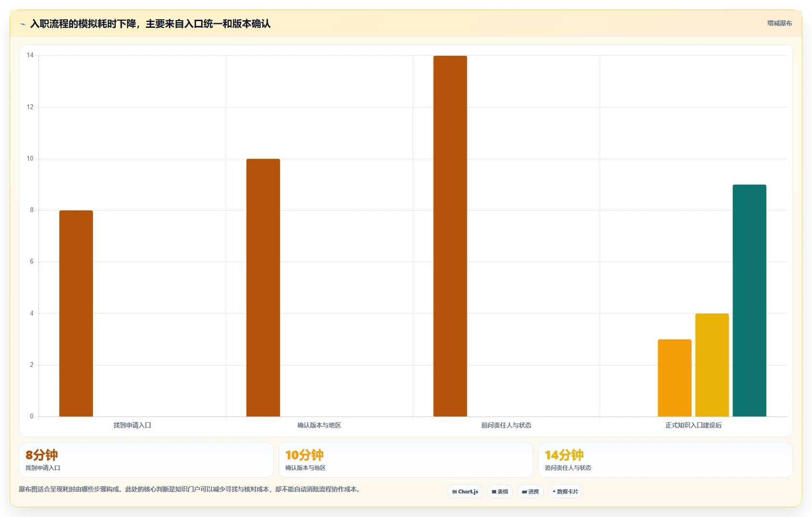Click y-axis value 10
The image size is (812, 517).
(x=30, y=158)
